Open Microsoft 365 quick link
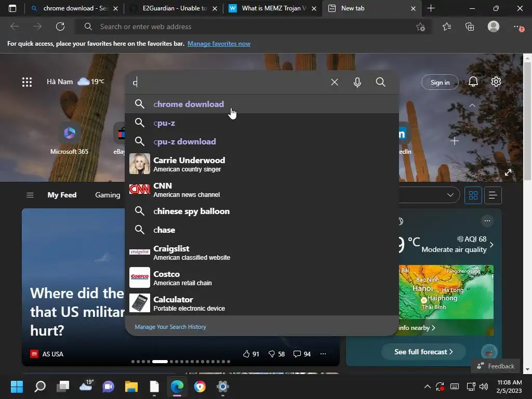 click(x=69, y=139)
